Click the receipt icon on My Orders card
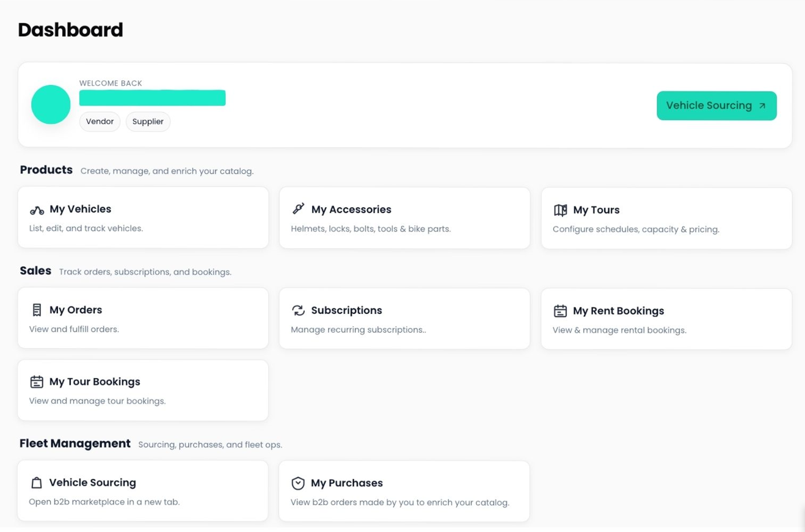Image resolution: width=805 pixels, height=532 pixels. 36,310
